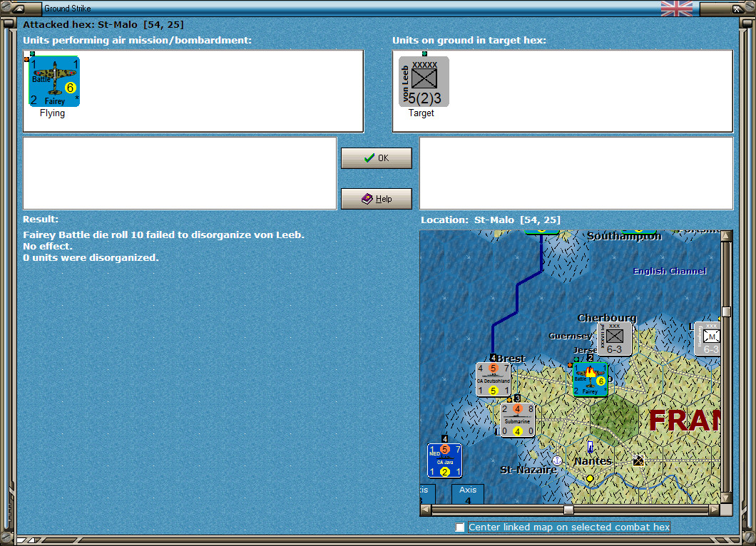Click the map vertical scrollbar thumb

726,311
